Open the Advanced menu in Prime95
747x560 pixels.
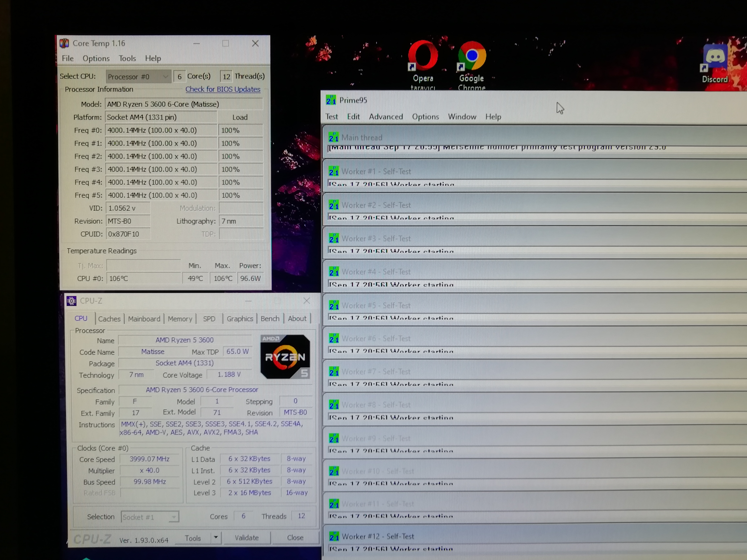pyautogui.click(x=386, y=117)
